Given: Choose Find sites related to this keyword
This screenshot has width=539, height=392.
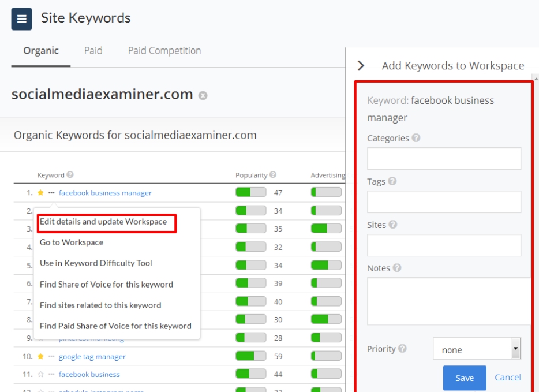Looking at the screenshot, I should [100, 305].
